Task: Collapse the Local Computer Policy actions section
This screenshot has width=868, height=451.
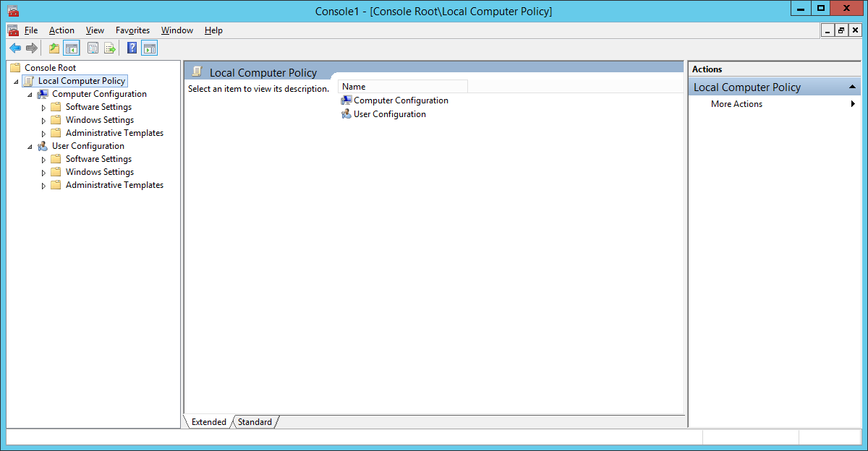Action: click(853, 87)
